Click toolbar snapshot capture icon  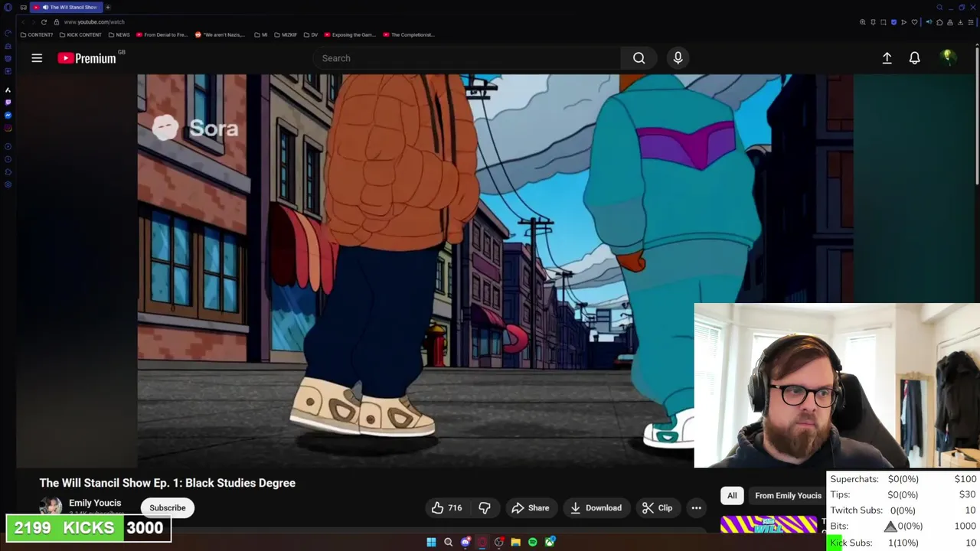coord(884,22)
